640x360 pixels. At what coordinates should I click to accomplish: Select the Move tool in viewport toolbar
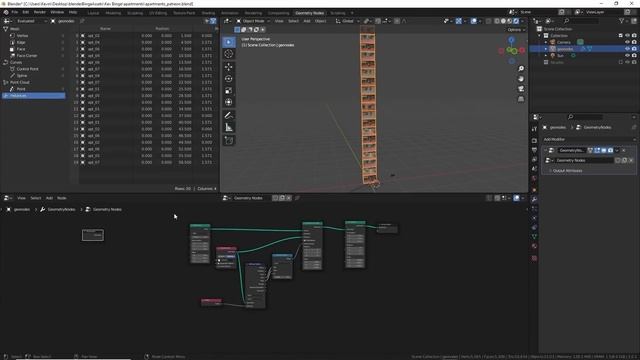click(x=229, y=67)
